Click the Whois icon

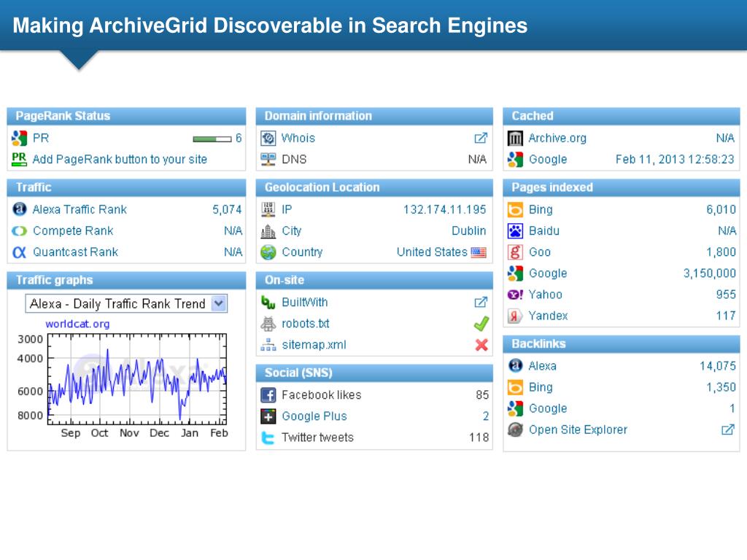click(268, 138)
